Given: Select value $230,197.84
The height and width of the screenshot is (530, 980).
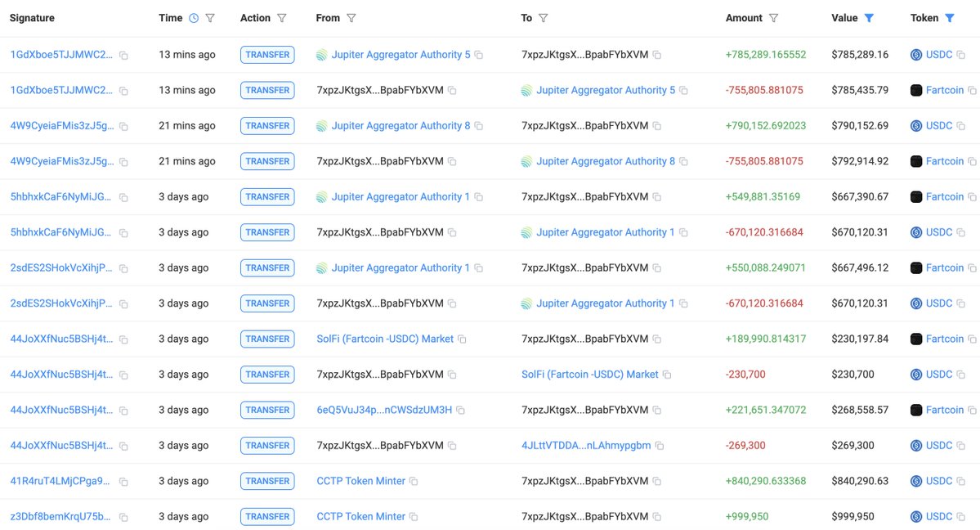Looking at the screenshot, I should coord(860,339).
